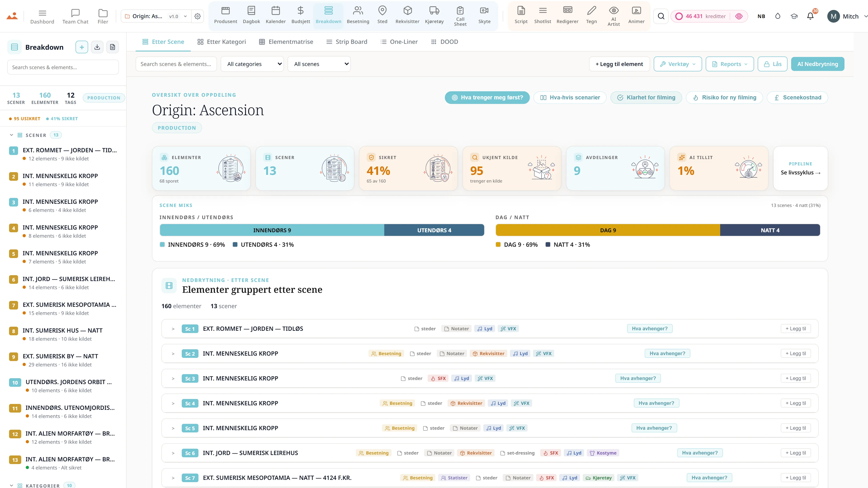Open the Filer folder icon
The image size is (868, 488).
pos(103,16)
